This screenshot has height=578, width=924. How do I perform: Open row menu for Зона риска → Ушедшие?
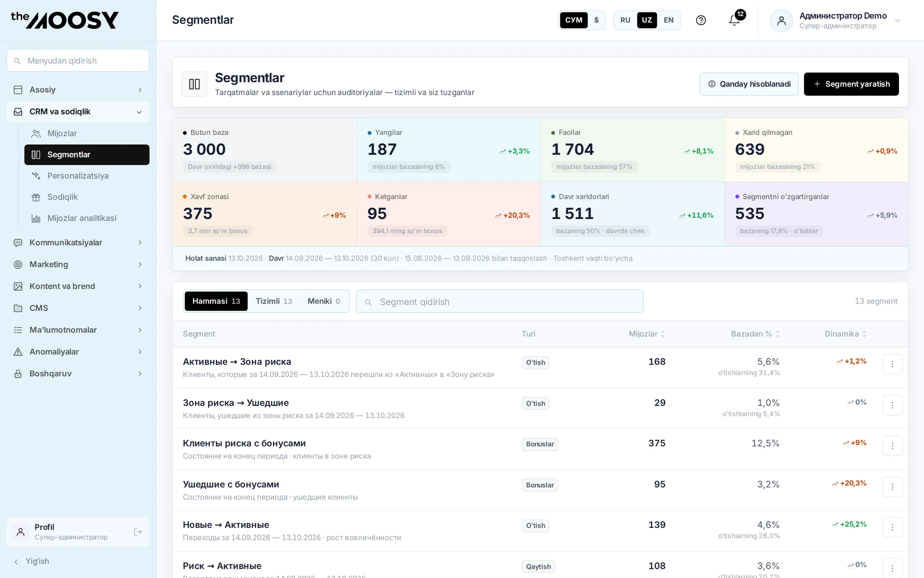[x=892, y=405]
